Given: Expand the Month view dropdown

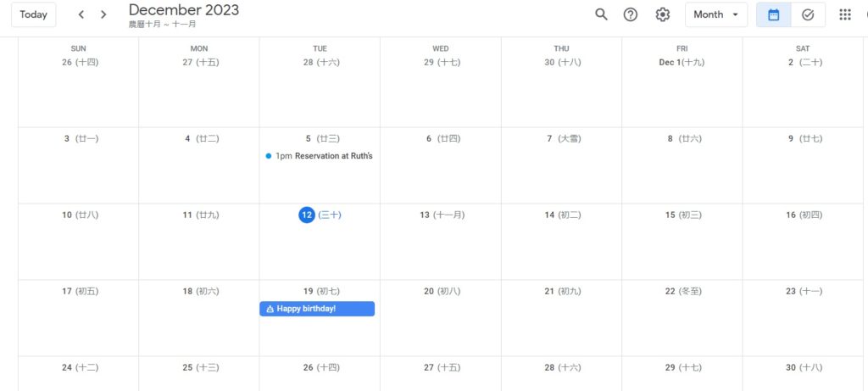Looking at the screenshot, I should tap(715, 14).
